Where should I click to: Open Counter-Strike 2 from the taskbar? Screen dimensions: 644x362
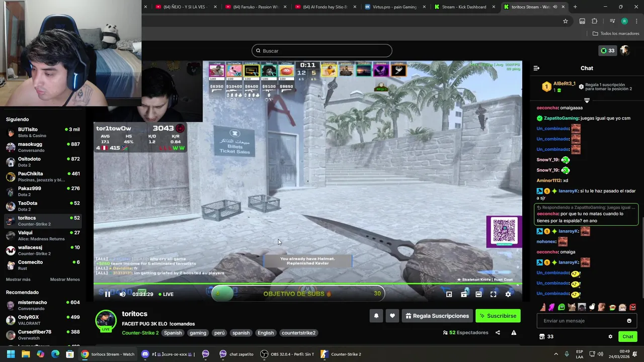(x=341, y=354)
